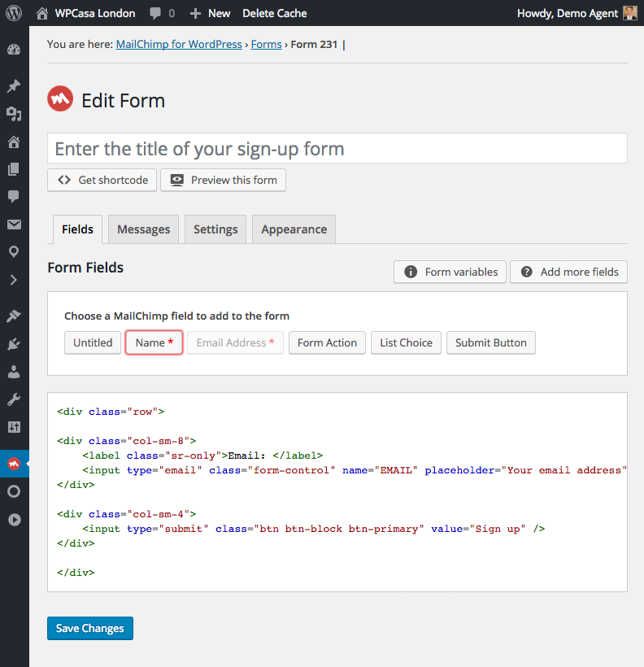Switch to the Appearance tab
This screenshot has height=667, width=644.
point(294,229)
